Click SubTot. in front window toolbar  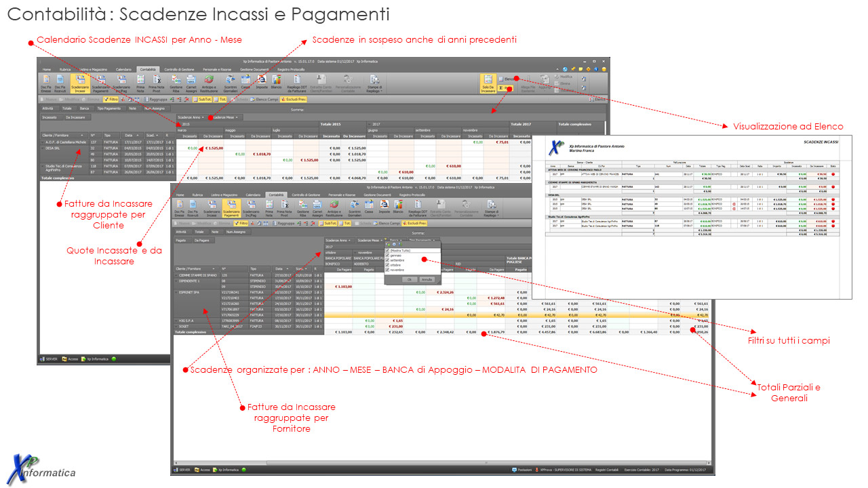[328, 224]
